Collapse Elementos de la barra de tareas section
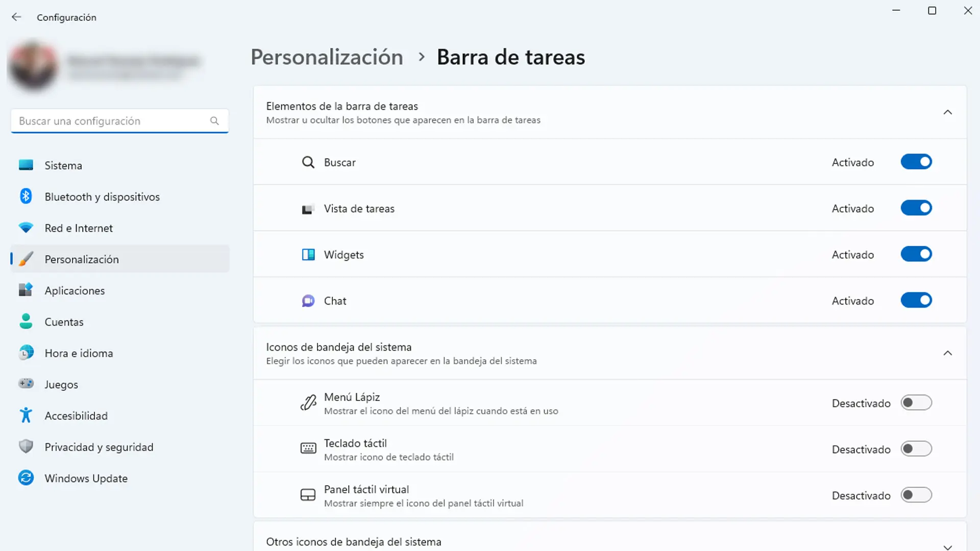 (x=947, y=112)
